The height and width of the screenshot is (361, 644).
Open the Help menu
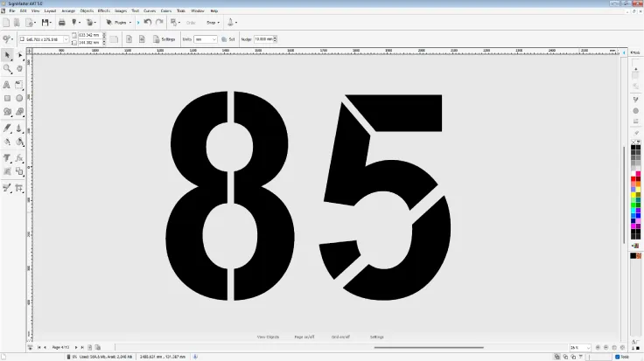[214, 11]
